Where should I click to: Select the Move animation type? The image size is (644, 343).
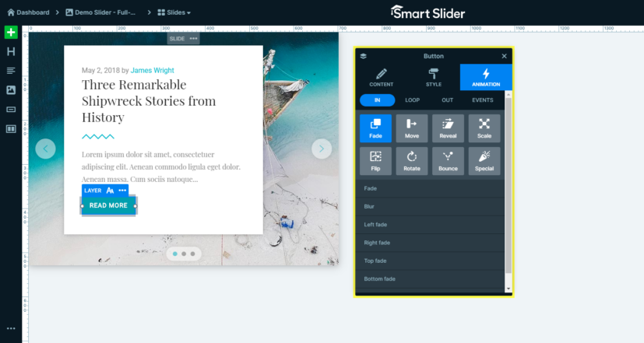pyautogui.click(x=411, y=128)
